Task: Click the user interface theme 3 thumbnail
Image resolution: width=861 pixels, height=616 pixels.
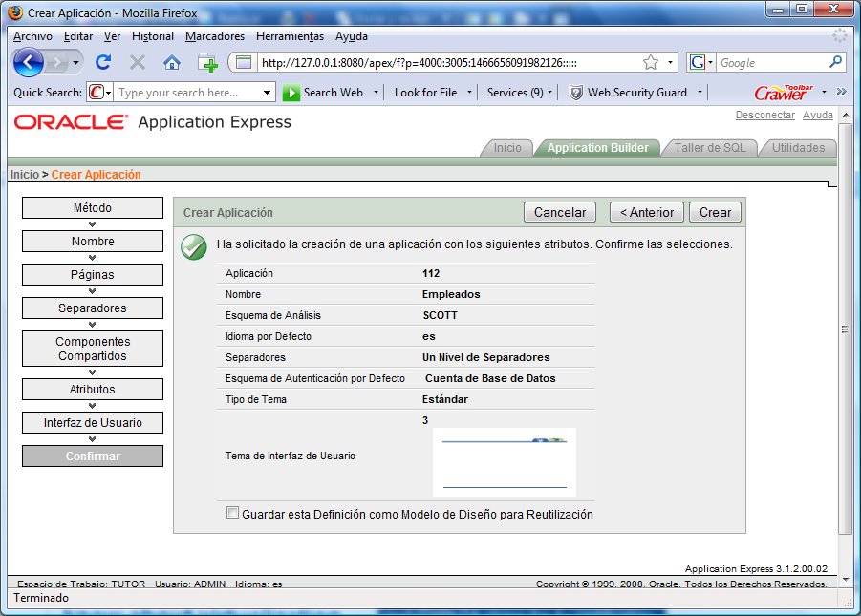Action: coord(504,462)
